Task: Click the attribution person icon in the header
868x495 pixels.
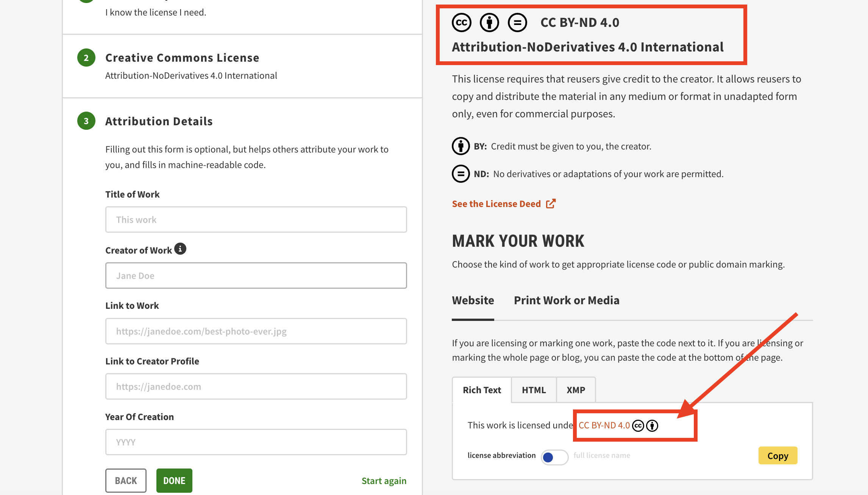Action: point(489,22)
